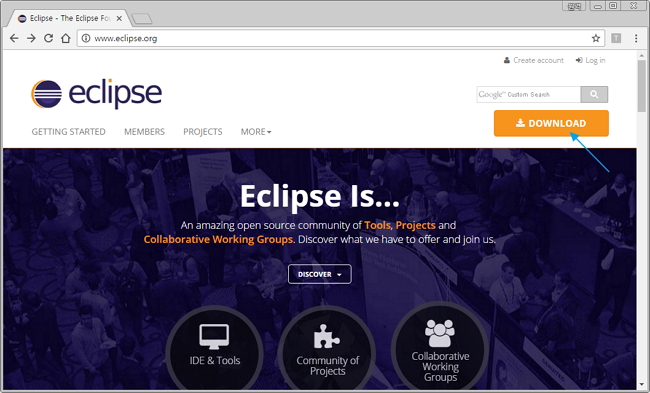Click the extension icon beside the address bar
The width and height of the screenshot is (650, 393).
[x=616, y=38]
